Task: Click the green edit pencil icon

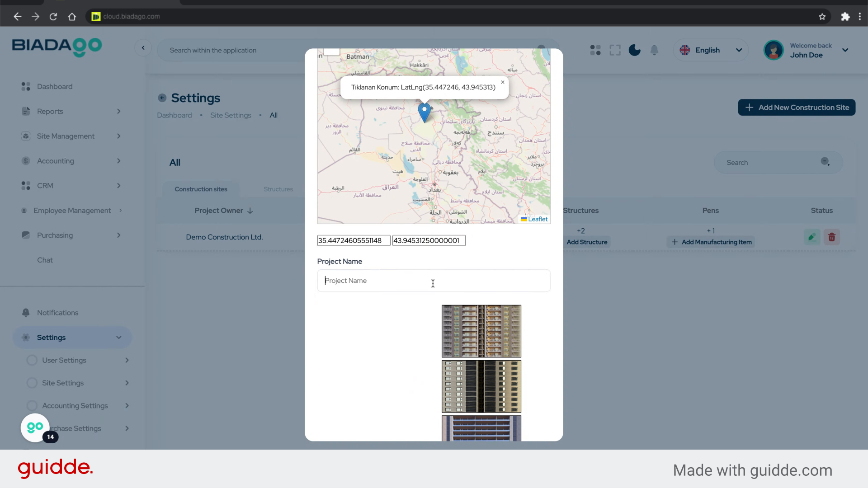Action: pyautogui.click(x=812, y=237)
